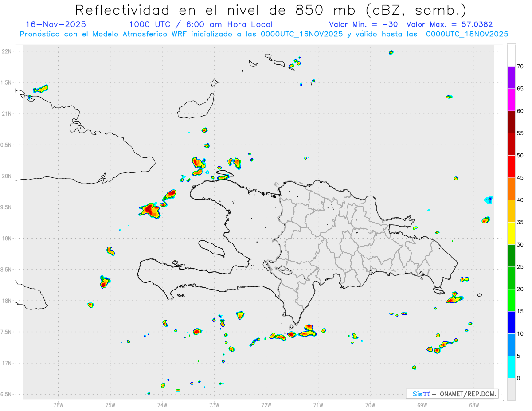Select the maroon 55-60 dBZ colorbar segment
532x411 pixels.
tap(511, 122)
